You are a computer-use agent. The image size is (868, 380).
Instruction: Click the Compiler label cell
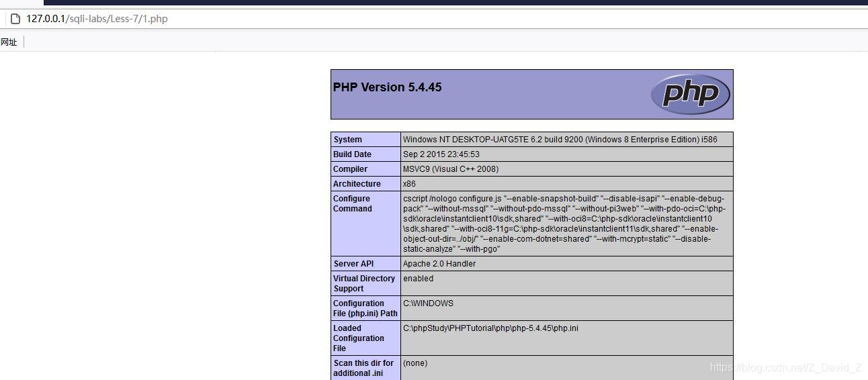[366, 169]
